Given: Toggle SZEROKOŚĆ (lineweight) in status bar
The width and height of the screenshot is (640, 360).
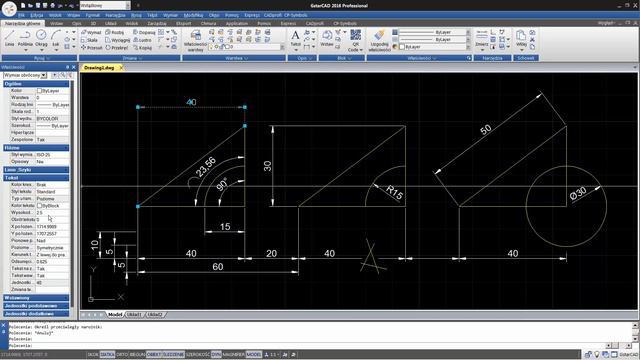Looking at the screenshot, I should [x=198, y=355].
